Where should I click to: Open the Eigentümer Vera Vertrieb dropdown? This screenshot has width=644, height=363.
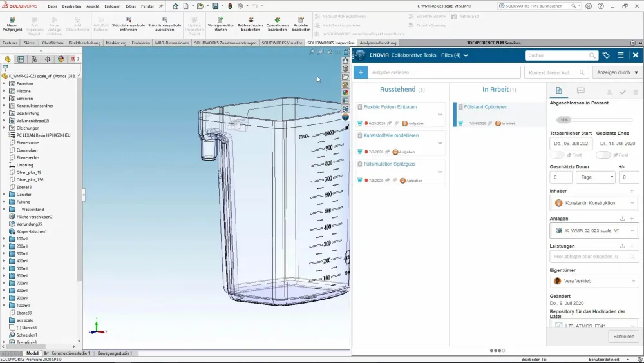[x=594, y=281]
